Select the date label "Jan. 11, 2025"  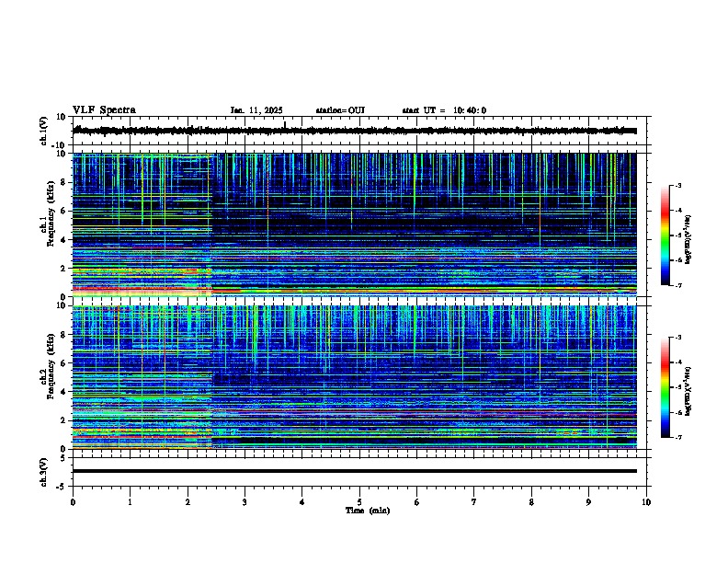tap(256, 110)
